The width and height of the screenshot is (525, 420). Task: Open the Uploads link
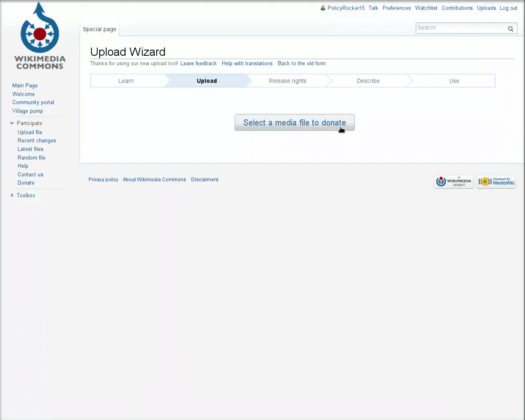coord(486,8)
